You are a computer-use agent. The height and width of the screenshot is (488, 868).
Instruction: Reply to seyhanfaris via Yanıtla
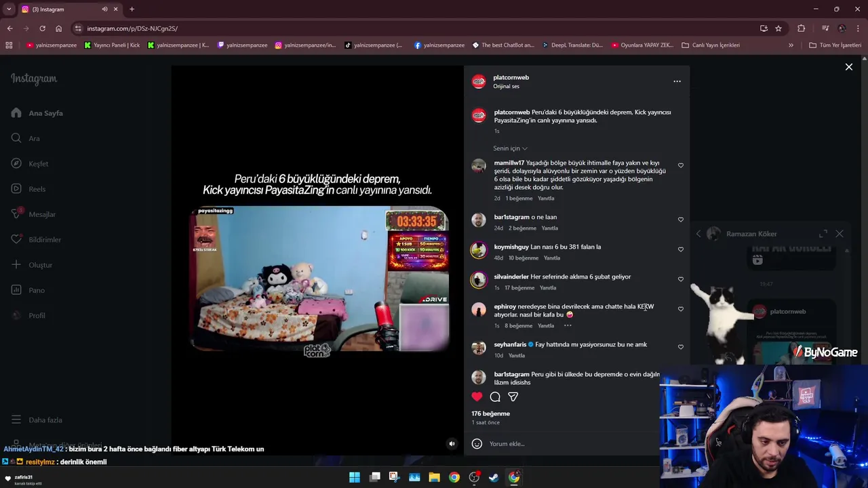[517, 356]
